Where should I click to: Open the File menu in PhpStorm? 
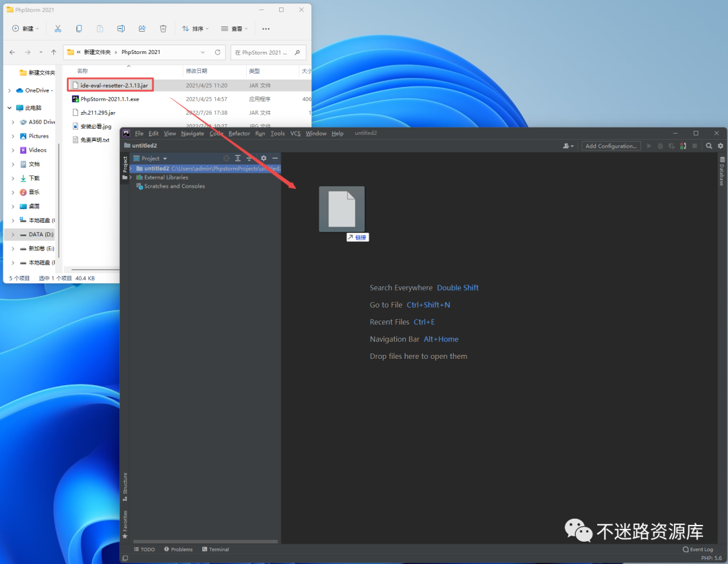[139, 134]
